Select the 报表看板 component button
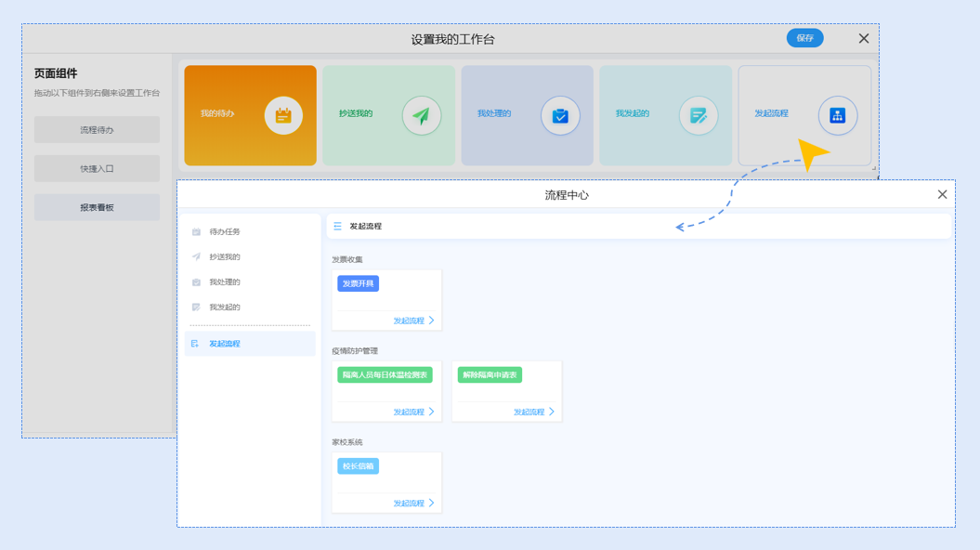The height and width of the screenshot is (550, 980). (x=97, y=208)
